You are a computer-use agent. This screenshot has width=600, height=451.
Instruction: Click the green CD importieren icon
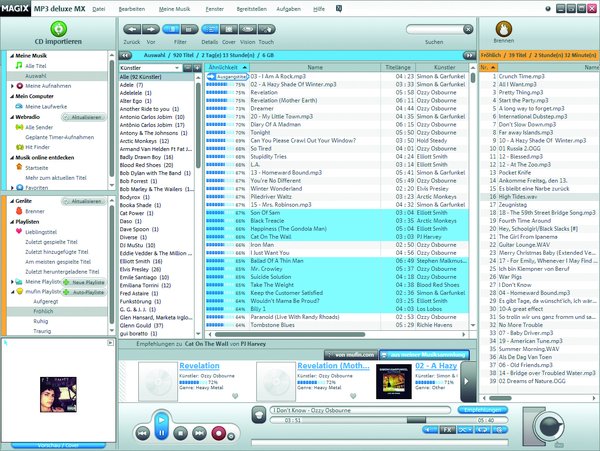click(59, 29)
